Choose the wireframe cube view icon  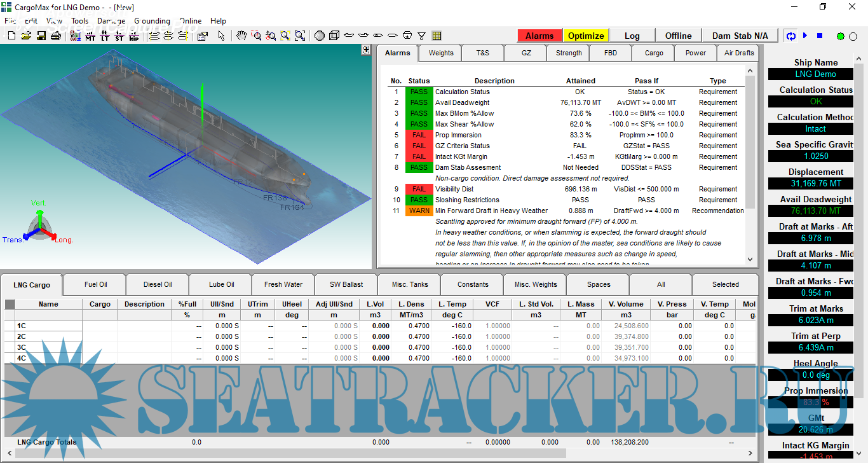pyautogui.click(x=334, y=36)
